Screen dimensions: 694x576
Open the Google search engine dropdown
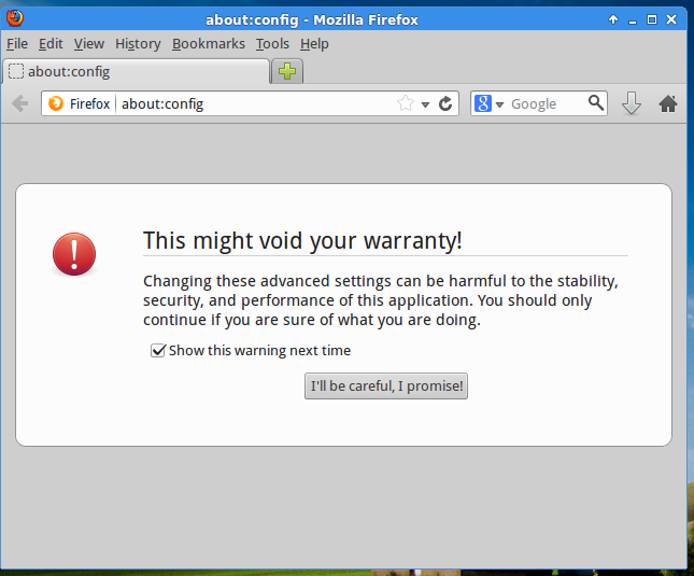489,104
